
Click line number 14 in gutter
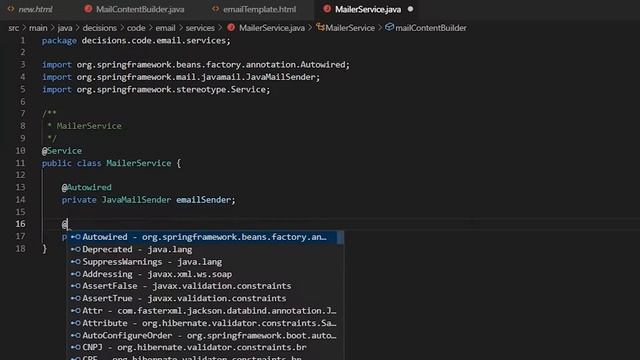(x=20, y=200)
